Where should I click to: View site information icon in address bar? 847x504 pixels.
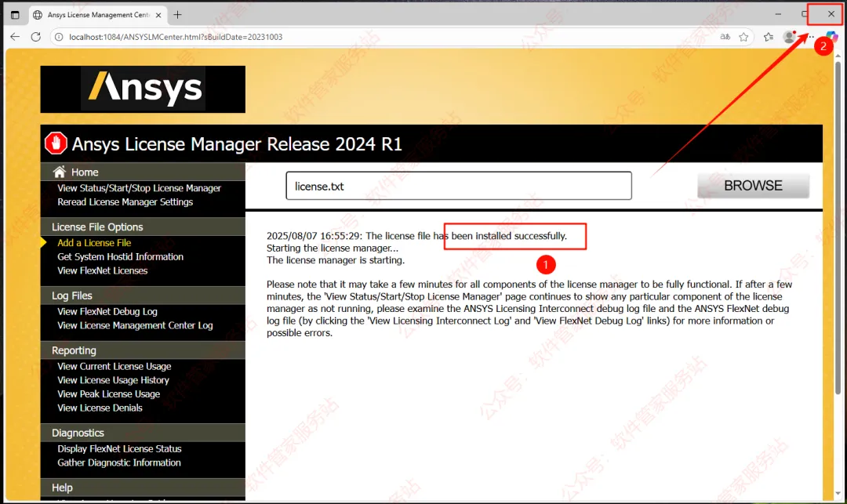point(59,37)
